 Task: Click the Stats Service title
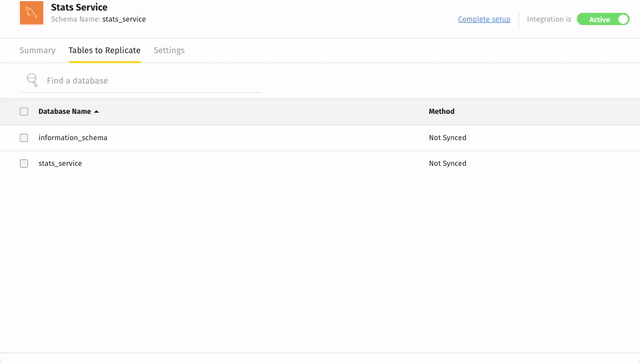pos(79,7)
